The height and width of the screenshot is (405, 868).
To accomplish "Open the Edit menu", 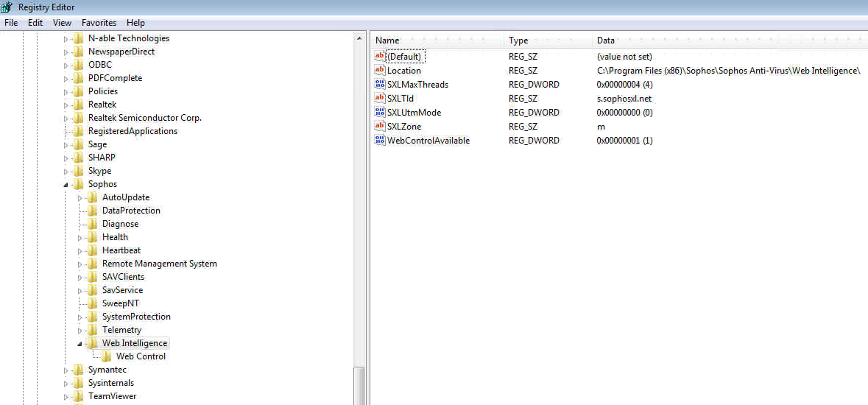I will [x=35, y=23].
